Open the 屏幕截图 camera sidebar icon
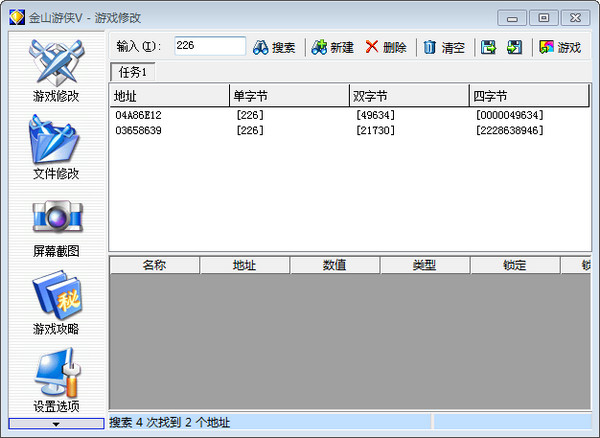The width and height of the screenshot is (600, 438). click(x=57, y=217)
